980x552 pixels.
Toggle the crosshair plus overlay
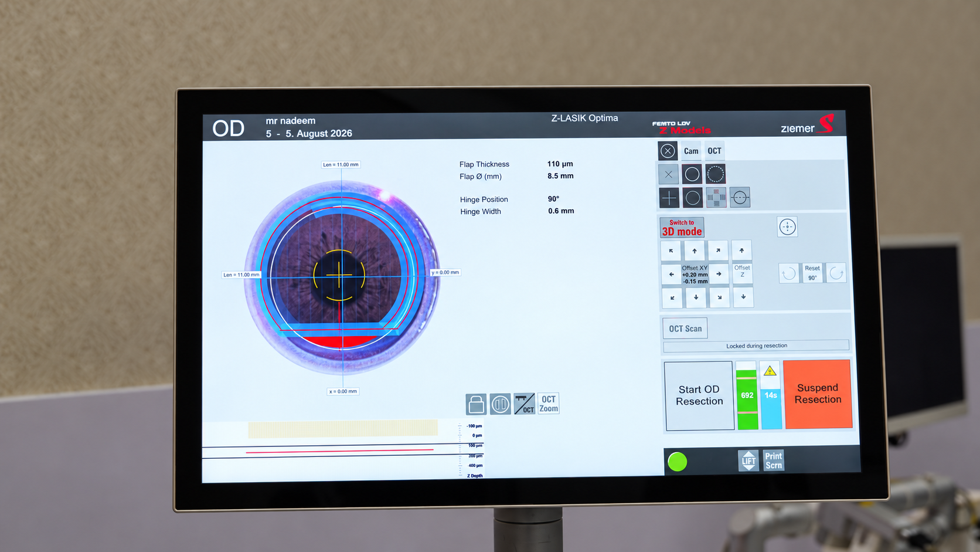coord(669,198)
